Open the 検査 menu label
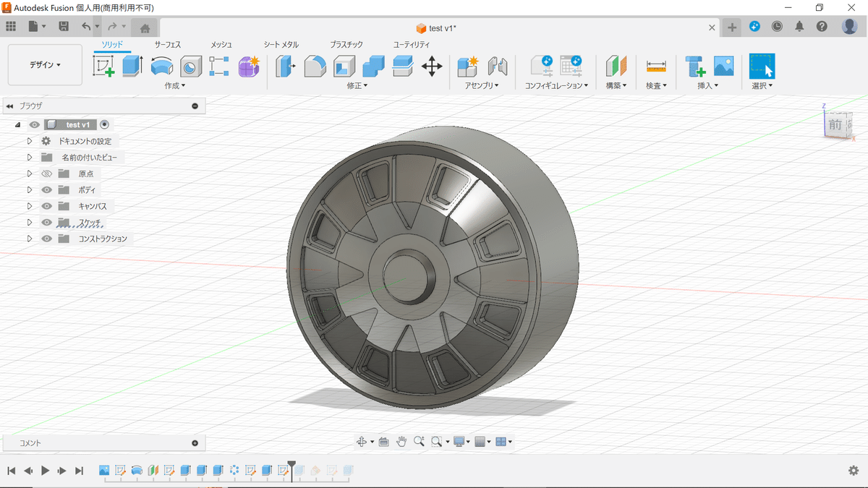Viewport: 868px width, 488px height. [656, 85]
